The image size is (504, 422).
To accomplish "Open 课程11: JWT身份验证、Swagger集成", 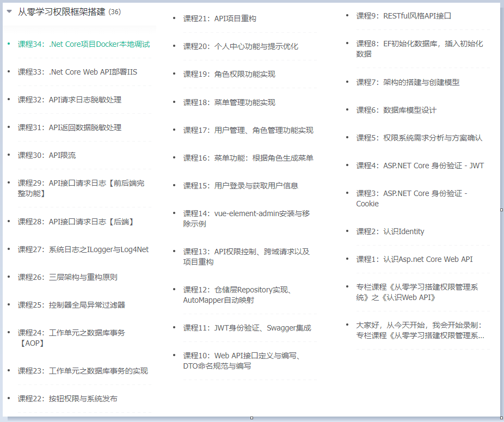I will (247, 328).
